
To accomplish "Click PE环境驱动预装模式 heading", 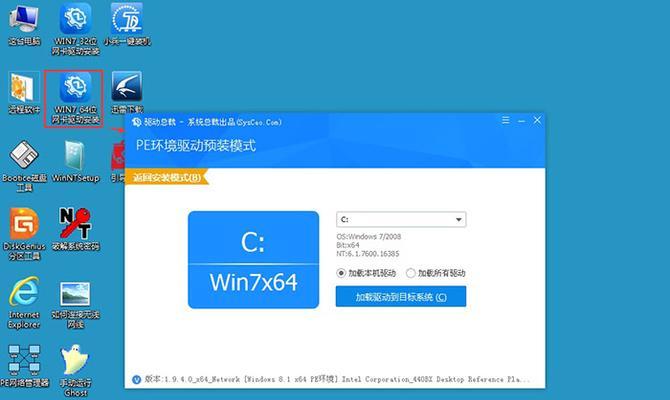I will click(x=196, y=146).
